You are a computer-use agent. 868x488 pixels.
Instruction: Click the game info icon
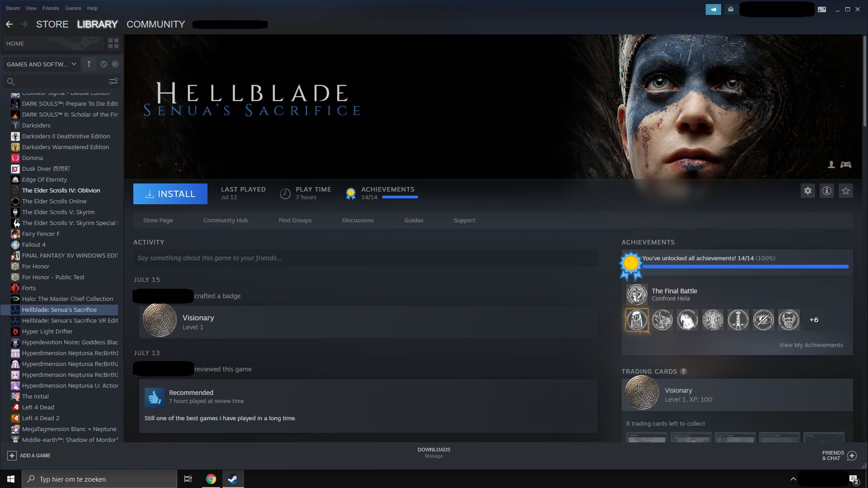tap(826, 191)
